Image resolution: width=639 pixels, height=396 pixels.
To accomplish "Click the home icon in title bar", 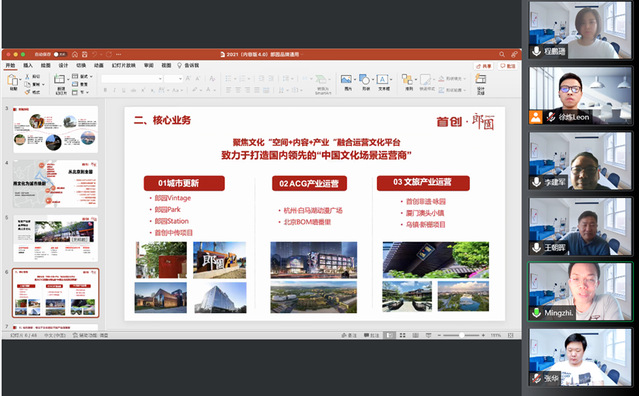I will pyautogui.click(x=75, y=54).
